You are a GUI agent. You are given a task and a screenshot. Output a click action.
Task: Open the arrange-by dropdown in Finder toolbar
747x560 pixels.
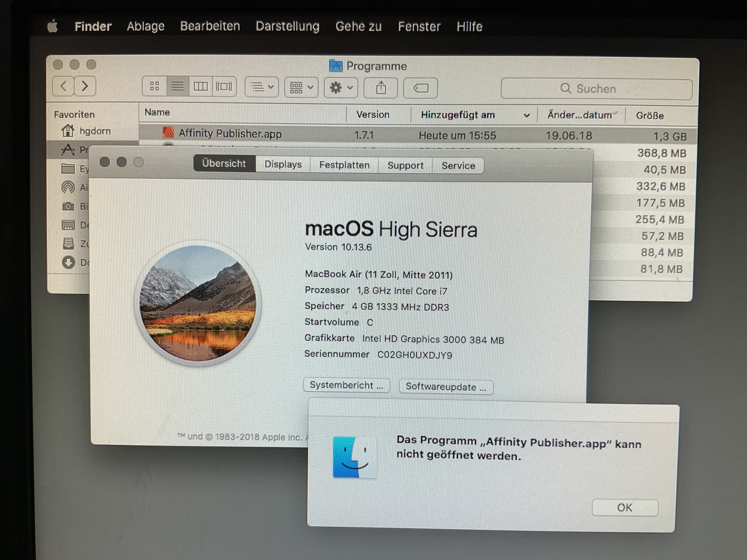click(262, 87)
